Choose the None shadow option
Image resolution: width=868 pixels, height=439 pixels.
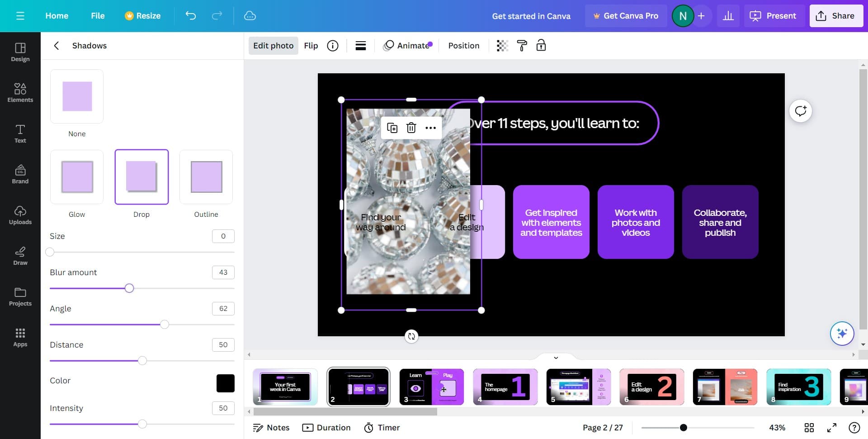click(x=77, y=96)
